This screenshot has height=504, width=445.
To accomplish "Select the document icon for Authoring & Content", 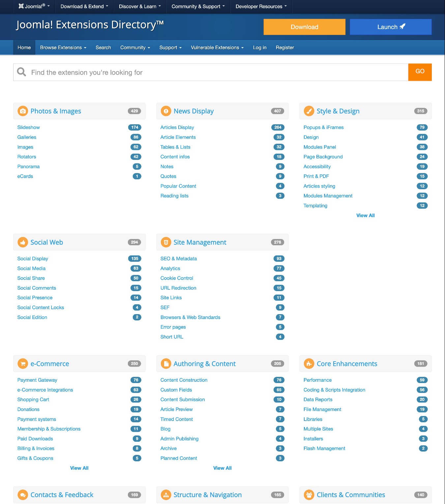I will [x=165, y=364].
